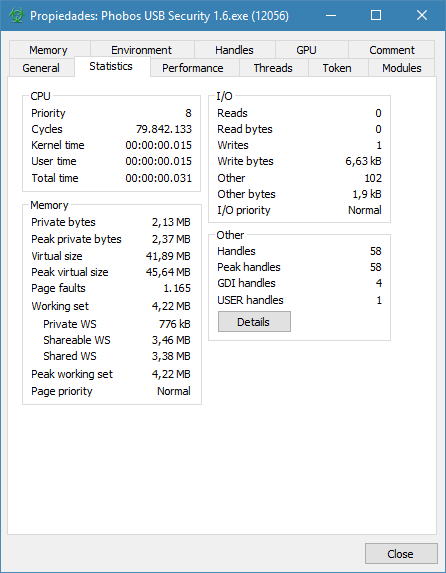Select the Handles tab

[x=234, y=50]
